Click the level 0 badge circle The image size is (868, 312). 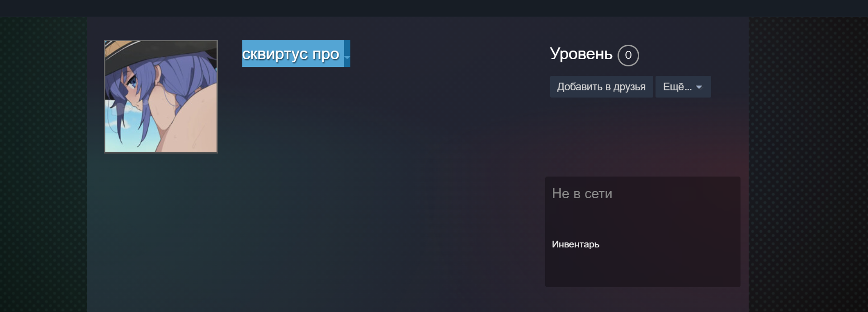point(628,56)
